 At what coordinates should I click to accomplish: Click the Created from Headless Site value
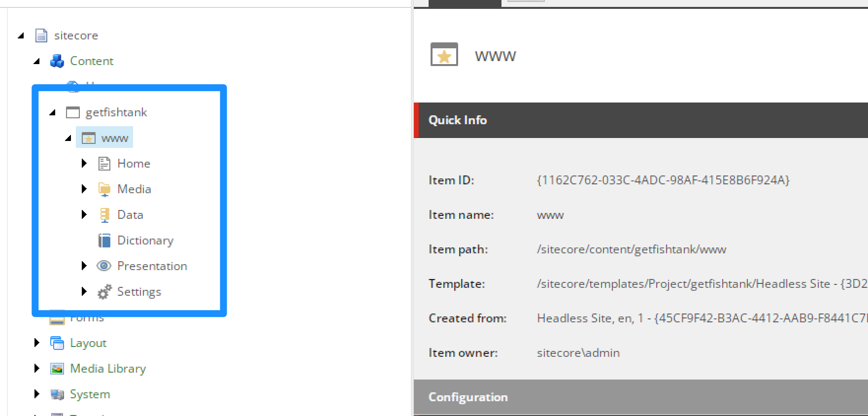pos(702,318)
